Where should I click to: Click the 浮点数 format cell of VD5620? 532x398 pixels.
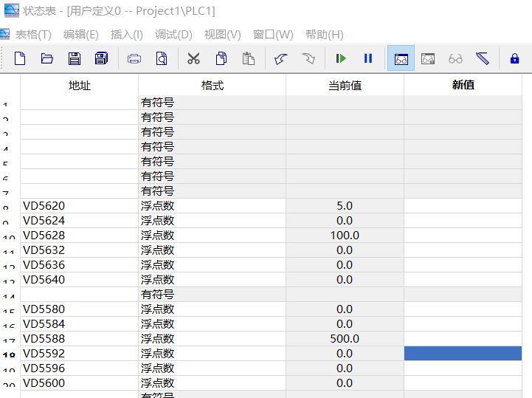click(212, 206)
